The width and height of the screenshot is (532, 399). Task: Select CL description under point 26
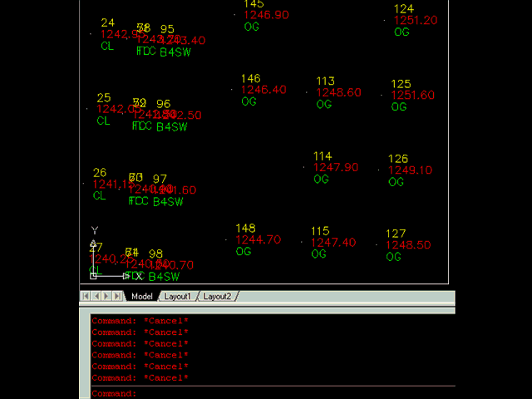(100, 195)
